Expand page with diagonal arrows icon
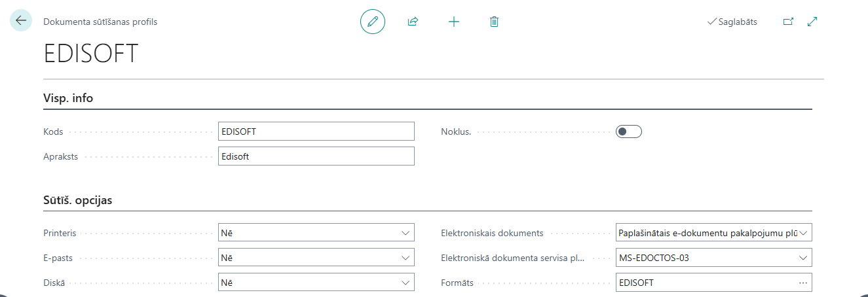868x297 pixels. pos(812,22)
